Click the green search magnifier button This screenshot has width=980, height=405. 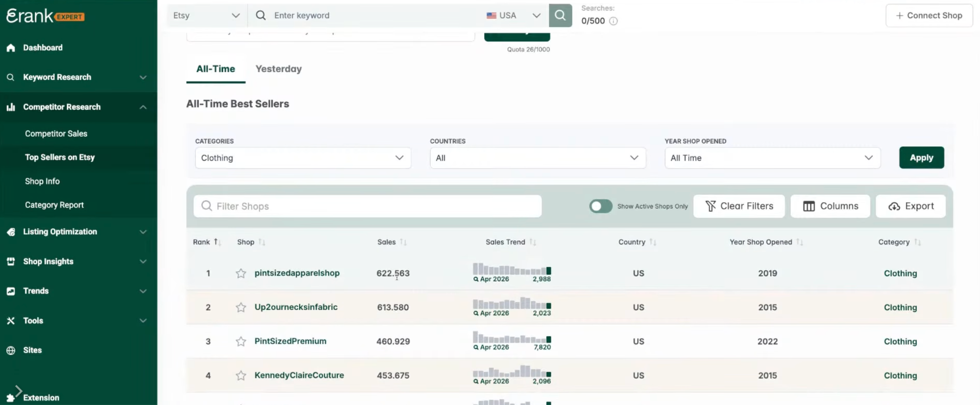pyautogui.click(x=560, y=15)
